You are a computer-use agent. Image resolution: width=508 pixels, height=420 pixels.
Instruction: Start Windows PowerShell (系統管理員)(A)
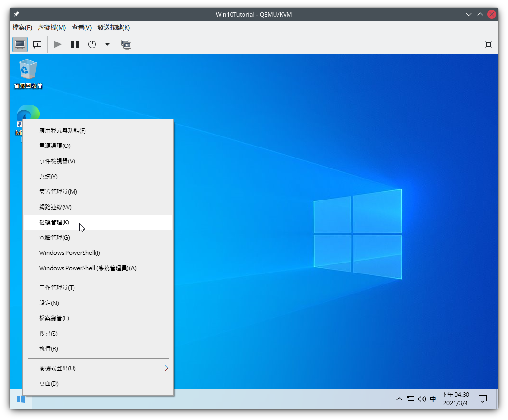[x=98, y=268]
